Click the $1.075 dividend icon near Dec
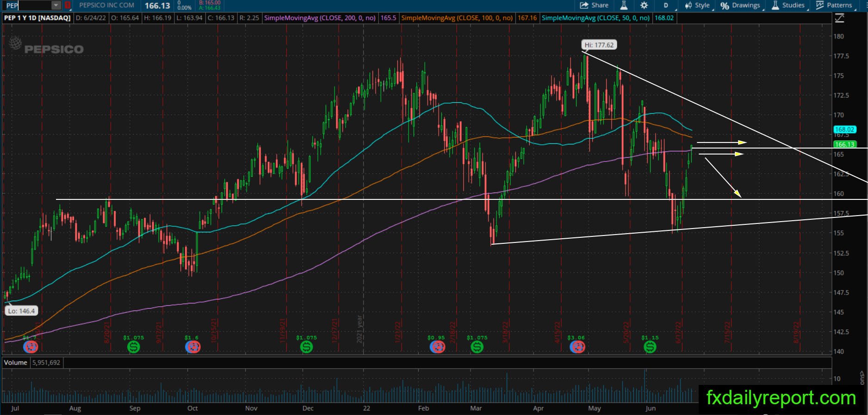868x415 pixels. (306, 347)
